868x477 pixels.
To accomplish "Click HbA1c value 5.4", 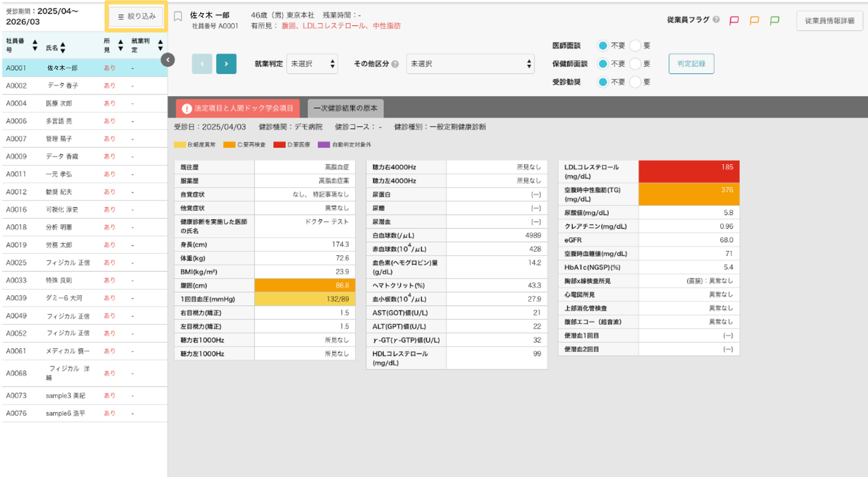I will click(689, 267).
